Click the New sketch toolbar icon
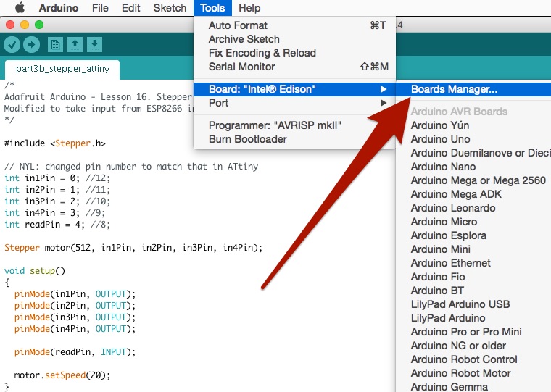The width and height of the screenshot is (551, 392). coord(55,45)
